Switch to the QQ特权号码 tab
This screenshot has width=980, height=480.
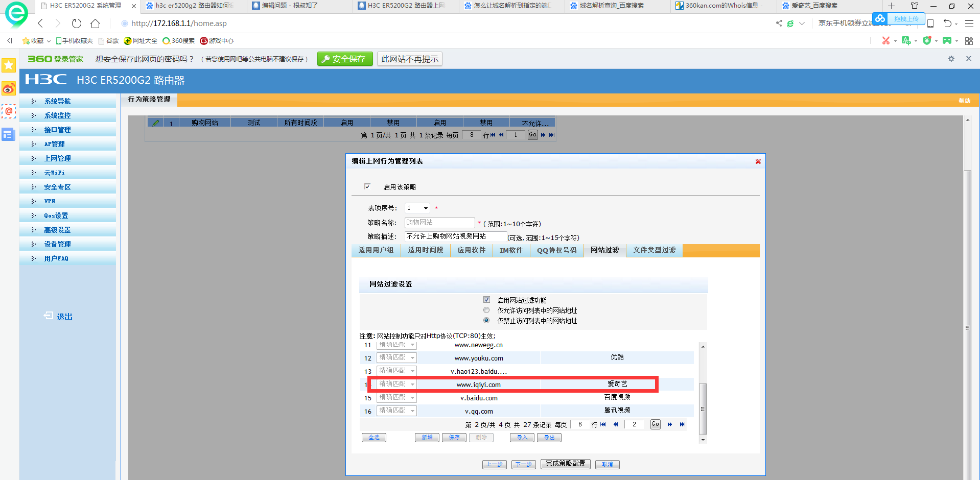(556, 250)
